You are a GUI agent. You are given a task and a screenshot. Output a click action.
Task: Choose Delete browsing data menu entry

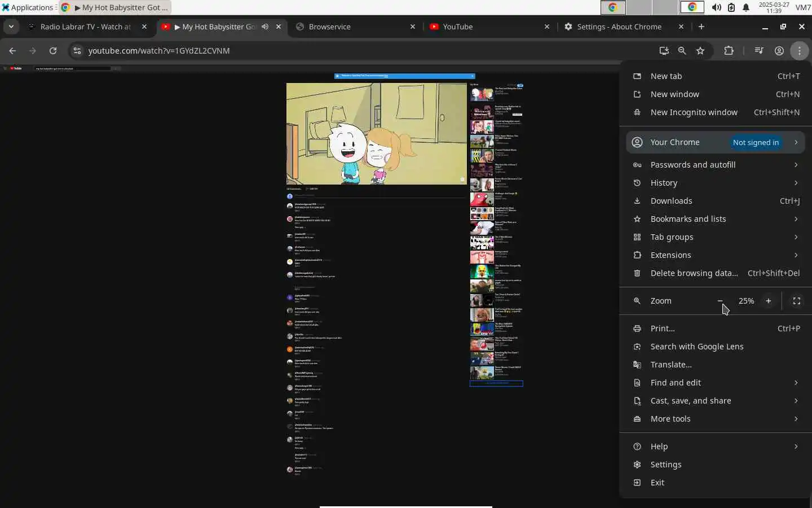pos(716,273)
